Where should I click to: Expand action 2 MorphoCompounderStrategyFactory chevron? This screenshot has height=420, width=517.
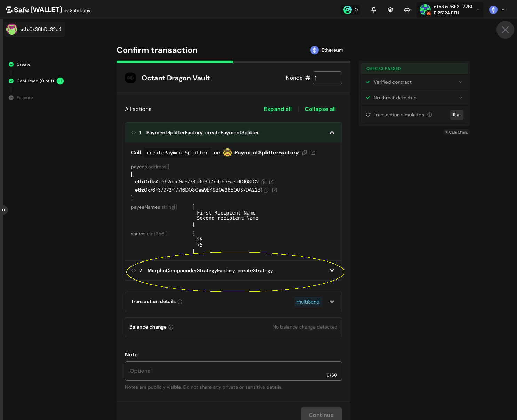[332, 270]
